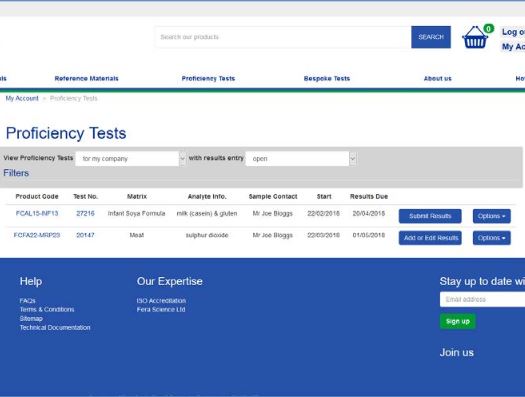Viewport: 525px width, 397px height.
Task: Go to My Account breadcrumb link
Action: [x=22, y=98]
